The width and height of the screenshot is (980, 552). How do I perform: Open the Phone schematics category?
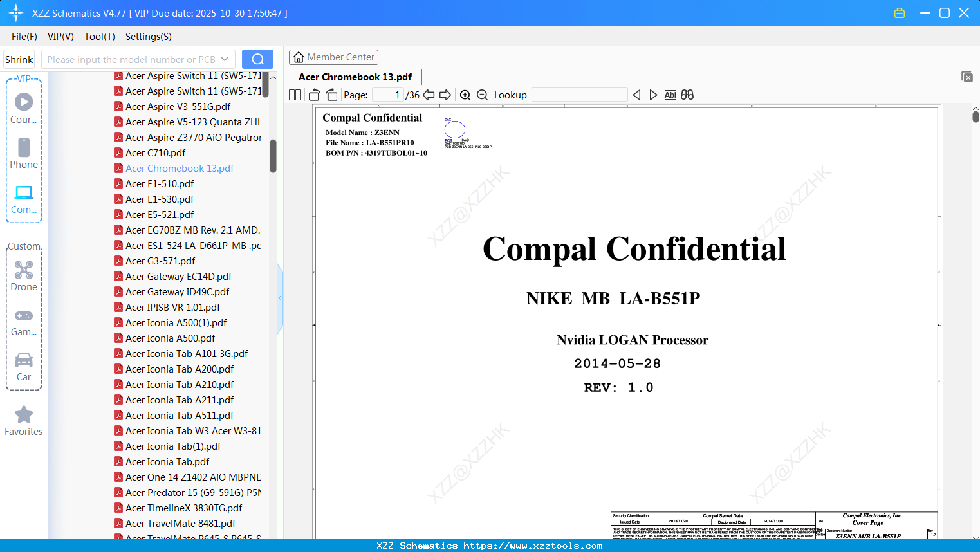24,153
